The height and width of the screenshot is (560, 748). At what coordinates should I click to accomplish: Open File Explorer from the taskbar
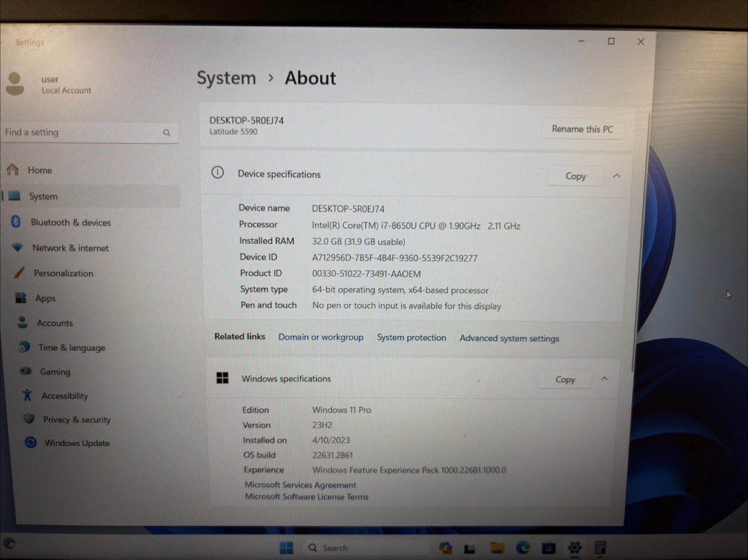coord(497,548)
